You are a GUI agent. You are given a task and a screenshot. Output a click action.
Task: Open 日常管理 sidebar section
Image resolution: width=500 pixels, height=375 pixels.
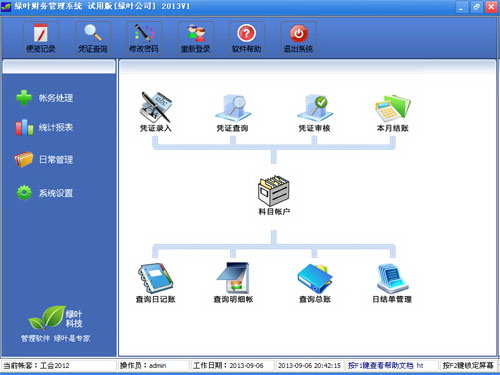[44, 159]
